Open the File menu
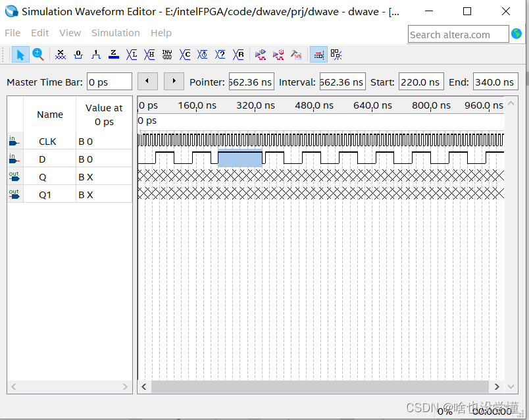The width and height of the screenshot is (529, 420). tap(13, 33)
